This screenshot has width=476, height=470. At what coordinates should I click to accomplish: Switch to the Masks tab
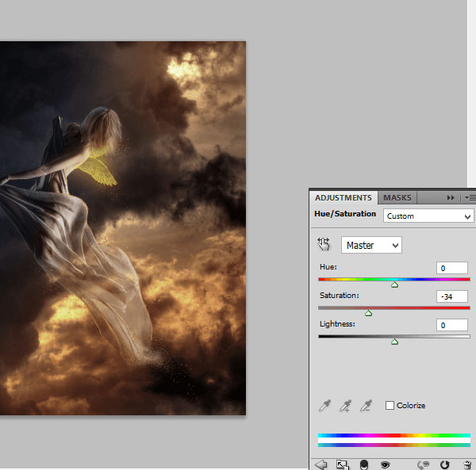[397, 197]
